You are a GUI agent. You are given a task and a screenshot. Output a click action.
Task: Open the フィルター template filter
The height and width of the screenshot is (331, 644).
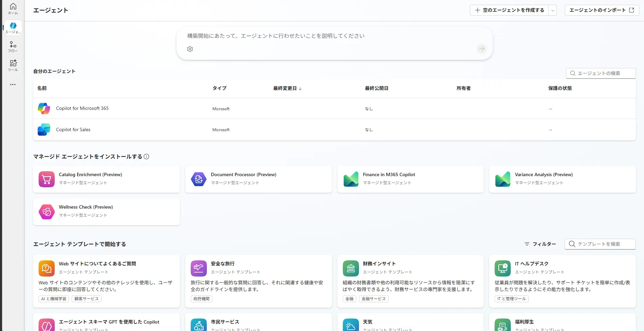pos(540,244)
